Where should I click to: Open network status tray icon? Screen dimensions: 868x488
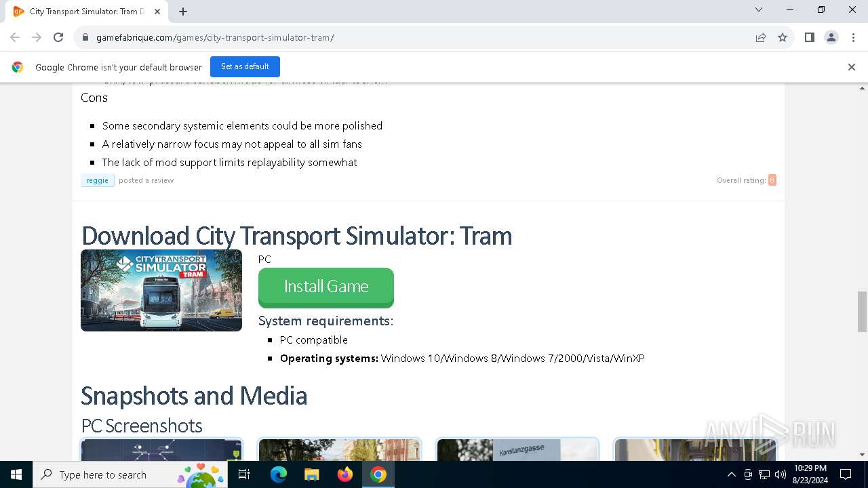[764, 474]
